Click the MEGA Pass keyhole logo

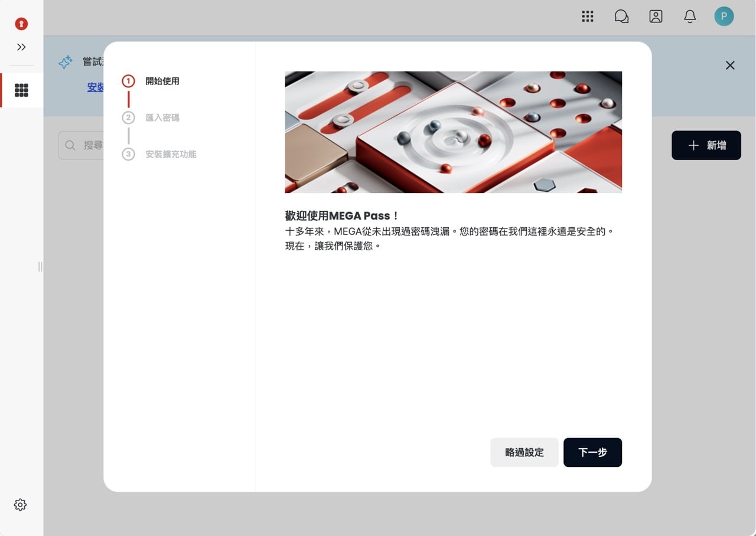tap(21, 24)
